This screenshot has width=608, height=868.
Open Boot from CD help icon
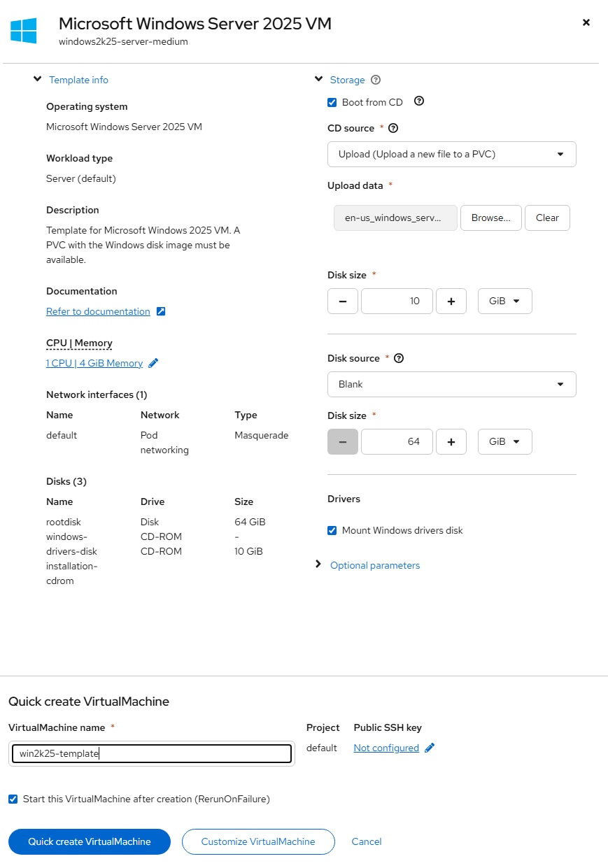point(419,101)
